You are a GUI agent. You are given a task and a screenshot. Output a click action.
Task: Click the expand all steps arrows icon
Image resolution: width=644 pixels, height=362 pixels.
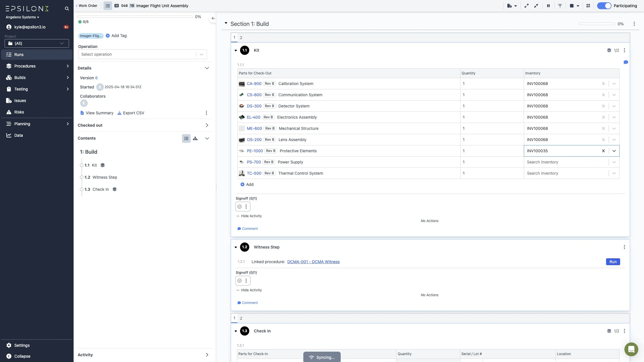pos(526,6)
